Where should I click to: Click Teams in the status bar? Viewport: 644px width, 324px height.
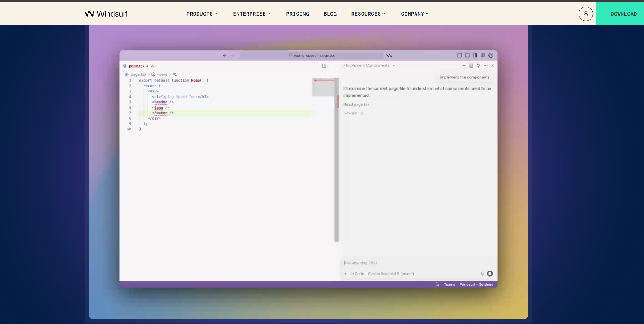(449, 285)
